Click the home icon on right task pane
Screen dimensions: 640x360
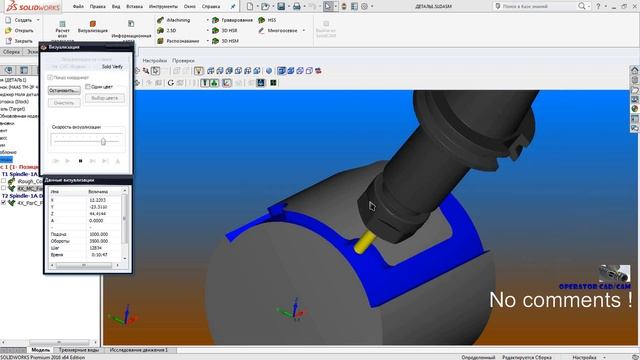pos(634,70)
